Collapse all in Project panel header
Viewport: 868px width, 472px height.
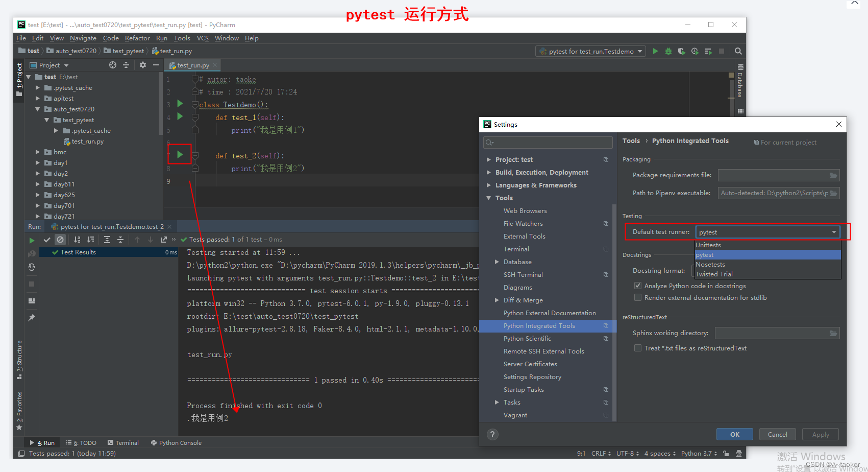pos(126,65)
